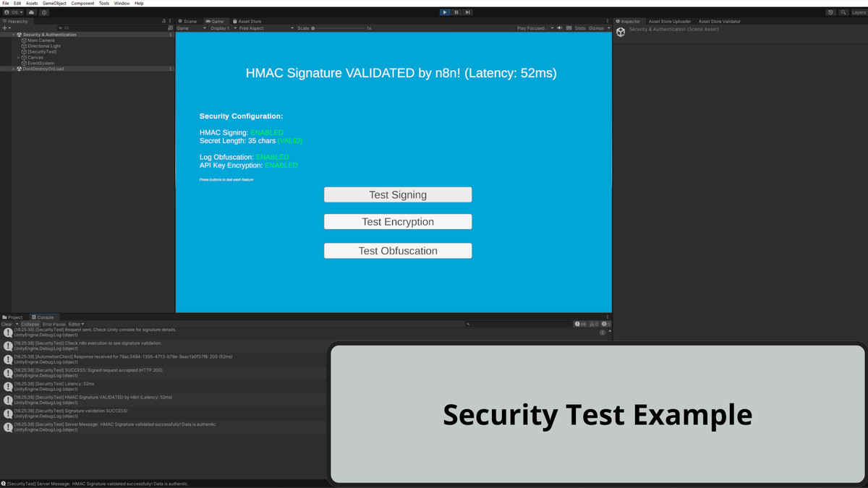
Task: Select the Console tab
Action: [x=43, y=317]
